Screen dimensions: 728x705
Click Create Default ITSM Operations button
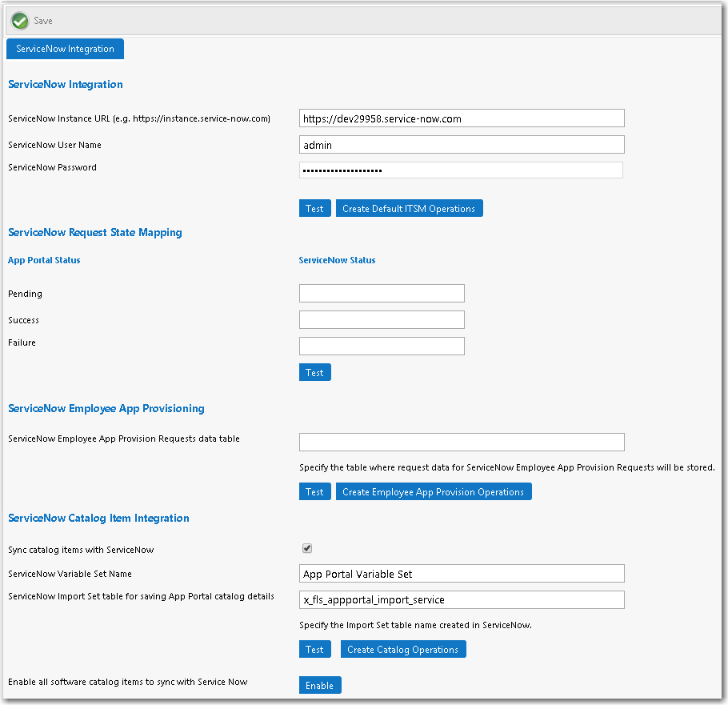pos(409,209)
